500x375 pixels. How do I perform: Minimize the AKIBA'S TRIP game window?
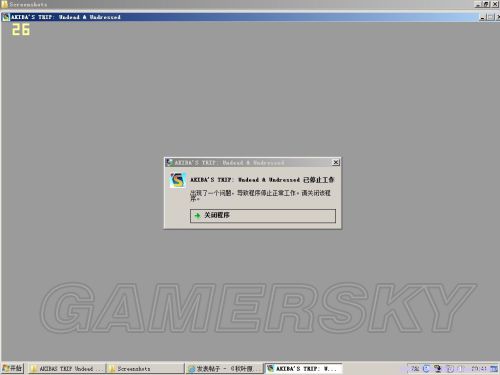(483, 17)
